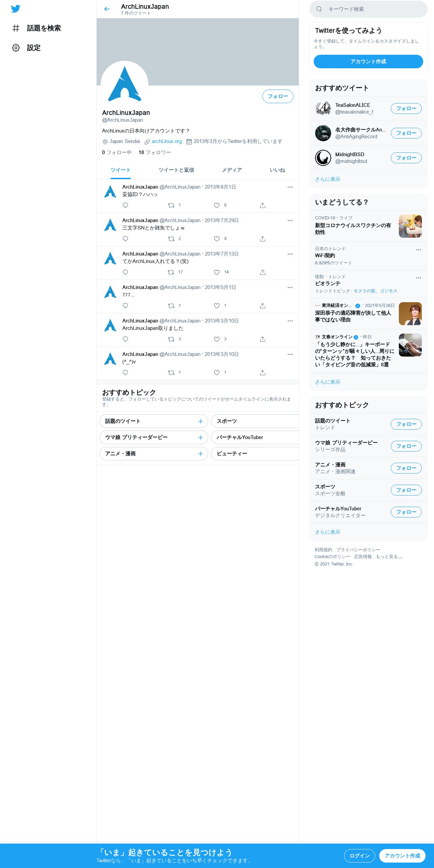
Task: Open プライバシーポリシー footer link
Action: click(x=358, y=550)
